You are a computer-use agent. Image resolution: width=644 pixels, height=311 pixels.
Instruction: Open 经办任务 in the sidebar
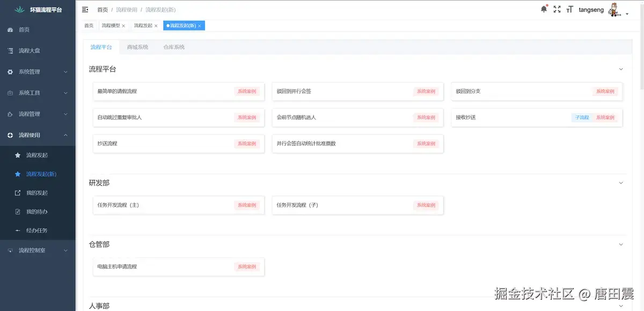click(38, 230)
